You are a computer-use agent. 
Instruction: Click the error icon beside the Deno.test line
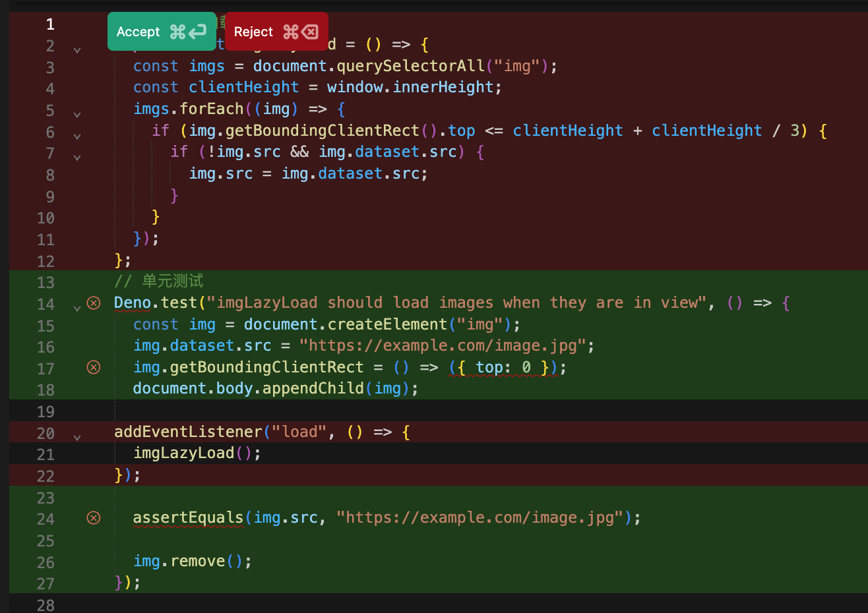94,303
